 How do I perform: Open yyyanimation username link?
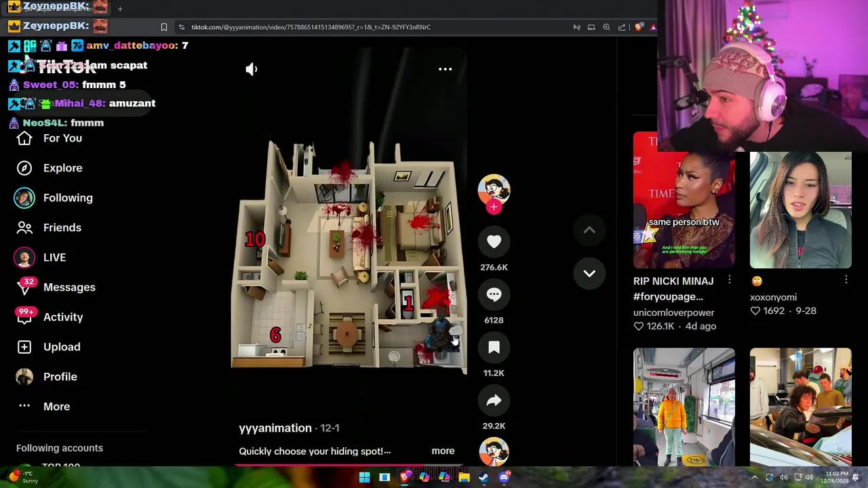click(x=275, y=428)
